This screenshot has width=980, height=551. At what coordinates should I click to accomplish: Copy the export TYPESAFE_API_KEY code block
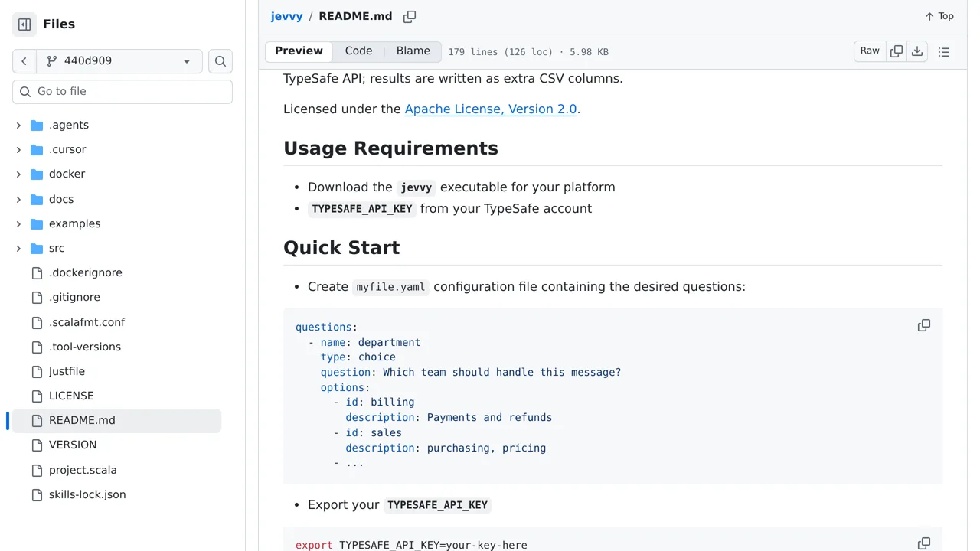pyautogui.click(x=924, y=543)
